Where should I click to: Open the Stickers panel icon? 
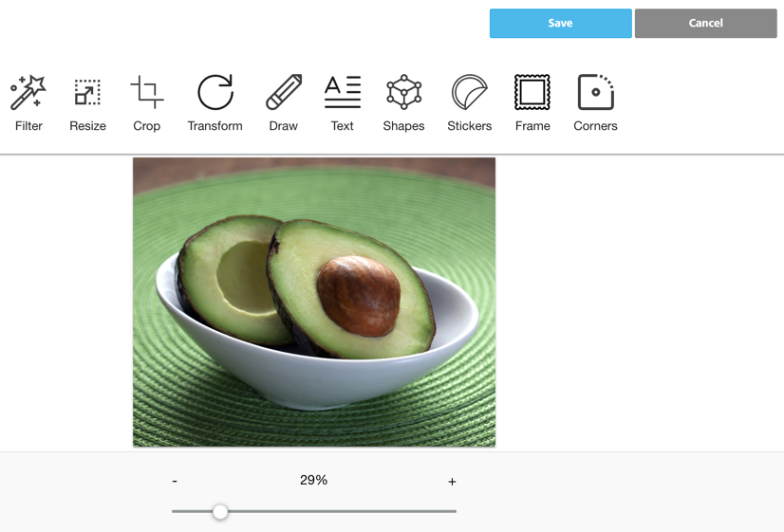tap(470, 92)
